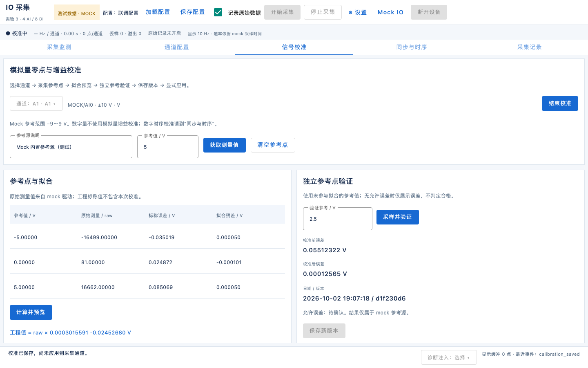Viewport: 588px width, 368px height.
Task: Click the 标称误差 / V column header
Action: [x=162, y=215]
